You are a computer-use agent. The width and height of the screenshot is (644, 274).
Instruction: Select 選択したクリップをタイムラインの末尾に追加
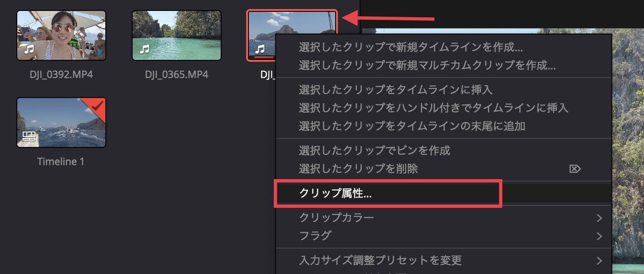tap(412, 126)
